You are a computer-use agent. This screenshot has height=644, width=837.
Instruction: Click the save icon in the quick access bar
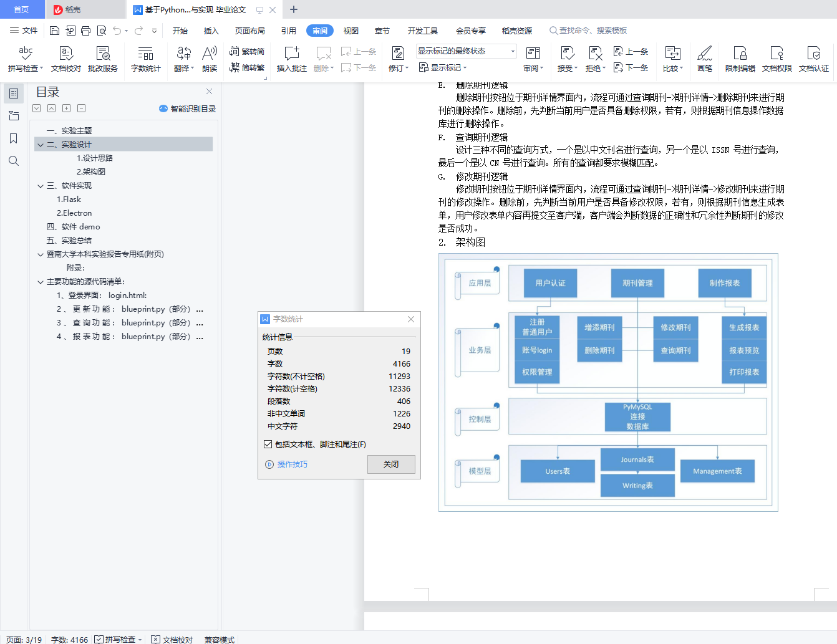[54, 31]
